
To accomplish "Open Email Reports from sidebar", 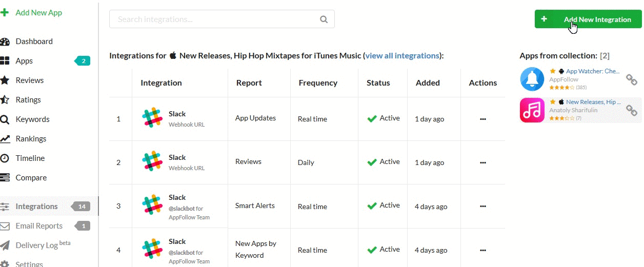I will pyautogui.click(x=39, y=226).
